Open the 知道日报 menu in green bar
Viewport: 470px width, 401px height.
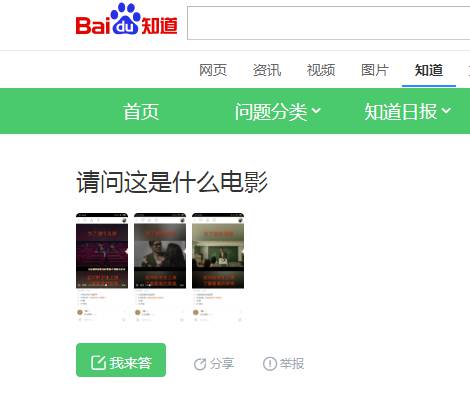[407, 111]
